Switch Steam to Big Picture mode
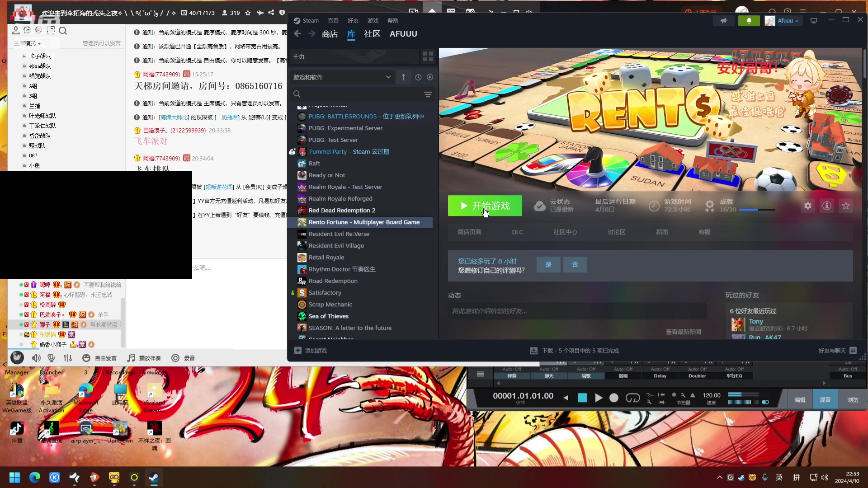868x488 pixels. coord(814,21)
